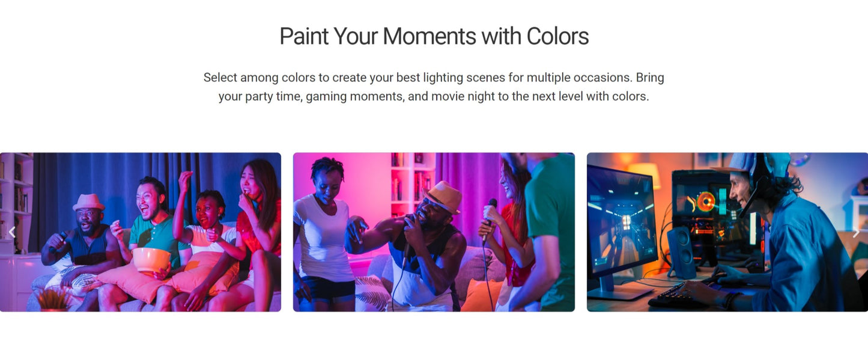
Task: Click the previous slide arrow on the carousel
Action: [12, 232]
